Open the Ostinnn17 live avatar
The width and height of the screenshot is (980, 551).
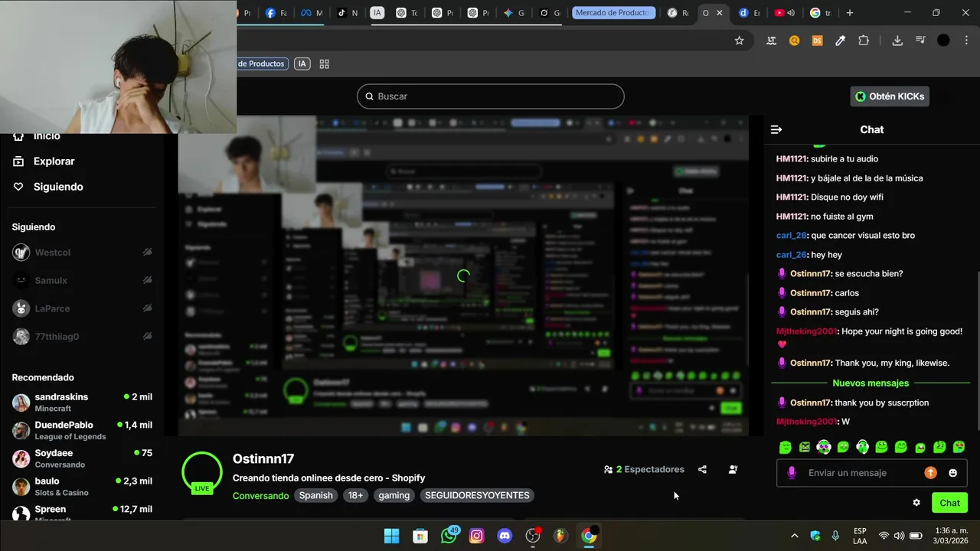click(x=202, y=473)
